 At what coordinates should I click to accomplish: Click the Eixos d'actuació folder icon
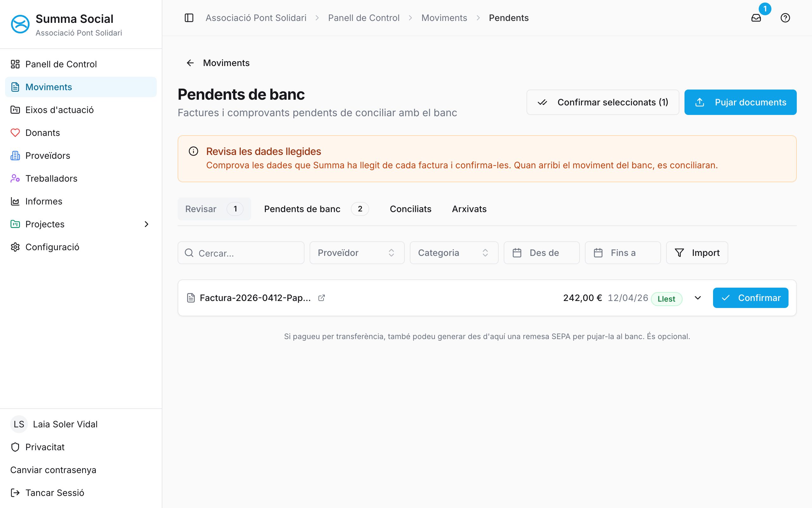(x=15, y=110)
